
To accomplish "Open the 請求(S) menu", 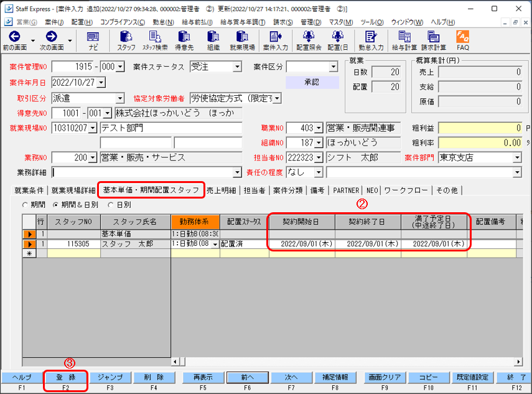I will [x=283, y=22].
